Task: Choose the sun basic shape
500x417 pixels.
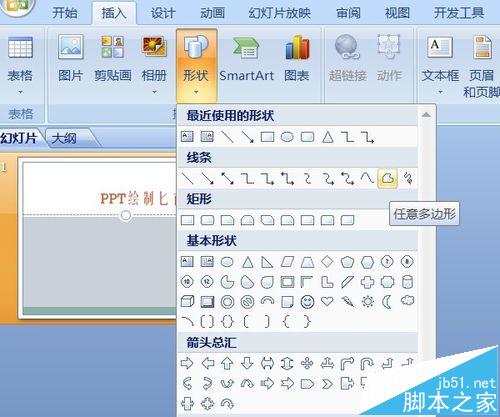Action: [x=367, y=302]
